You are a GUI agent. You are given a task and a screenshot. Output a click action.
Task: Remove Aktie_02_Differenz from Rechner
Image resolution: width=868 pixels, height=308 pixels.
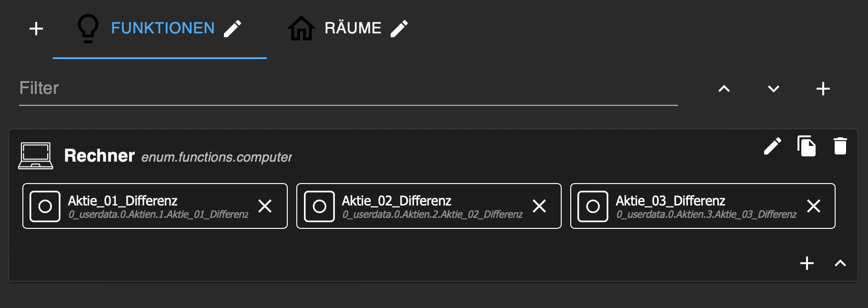pyautogui.click(x=539, y=206)
